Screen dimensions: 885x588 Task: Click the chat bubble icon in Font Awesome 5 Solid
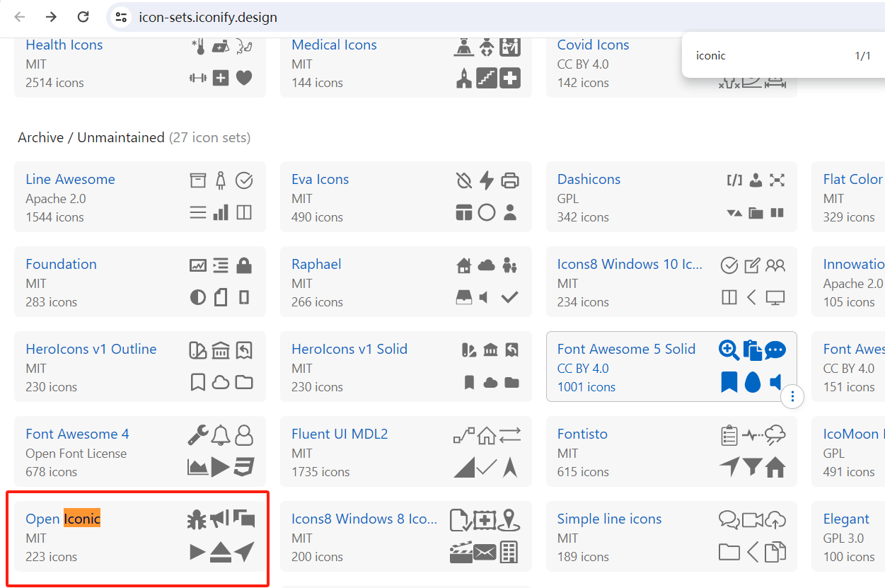775,350
